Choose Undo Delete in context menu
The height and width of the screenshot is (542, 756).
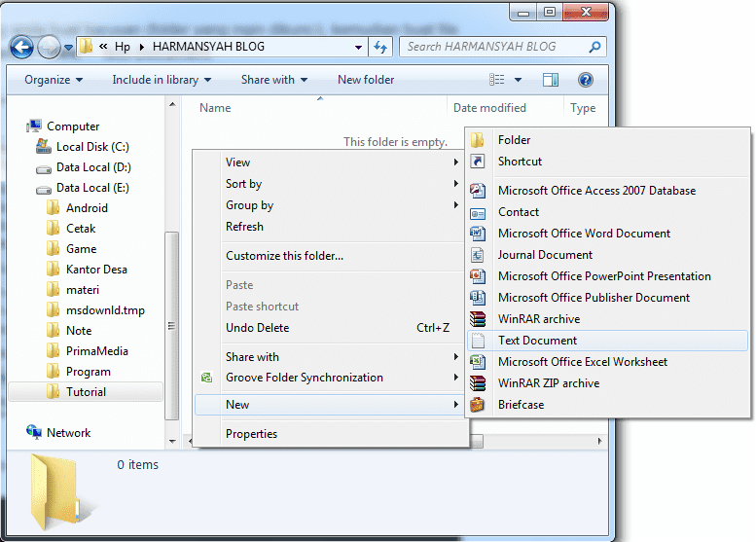[331, 328]
